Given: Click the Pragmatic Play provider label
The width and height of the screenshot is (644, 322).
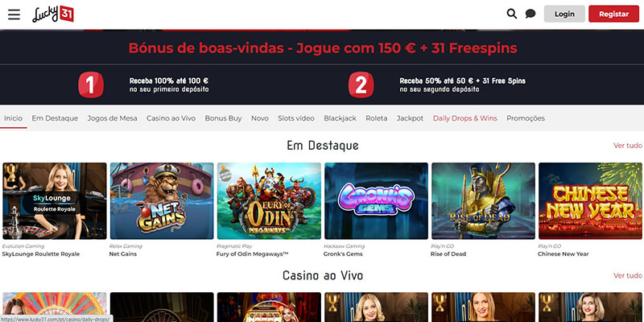Looking at the screenshot, I should tap(233, 246).
